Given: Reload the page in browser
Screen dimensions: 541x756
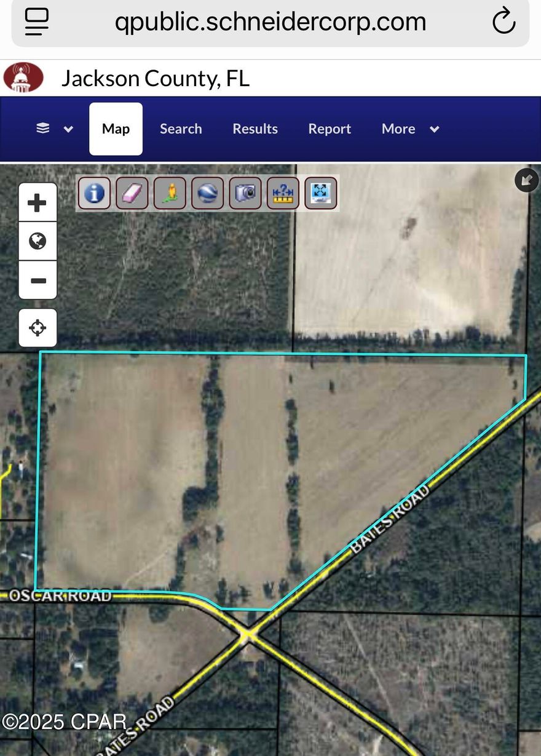Looking at the screenshot, I should [503, 22].
